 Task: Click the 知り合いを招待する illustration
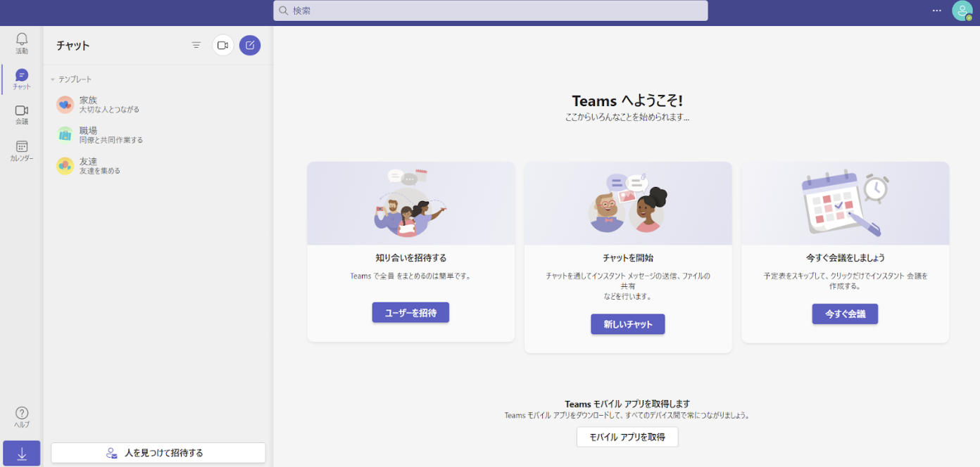410,203
